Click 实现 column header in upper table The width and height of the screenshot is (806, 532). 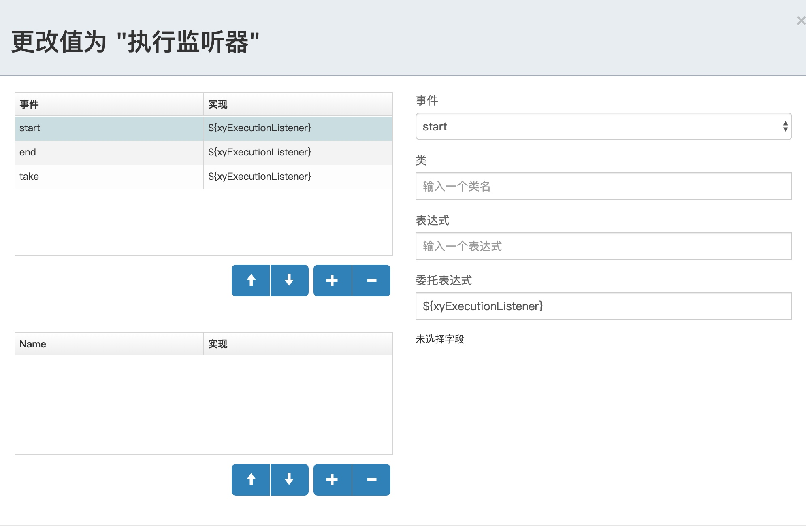(x=298, y=104)
